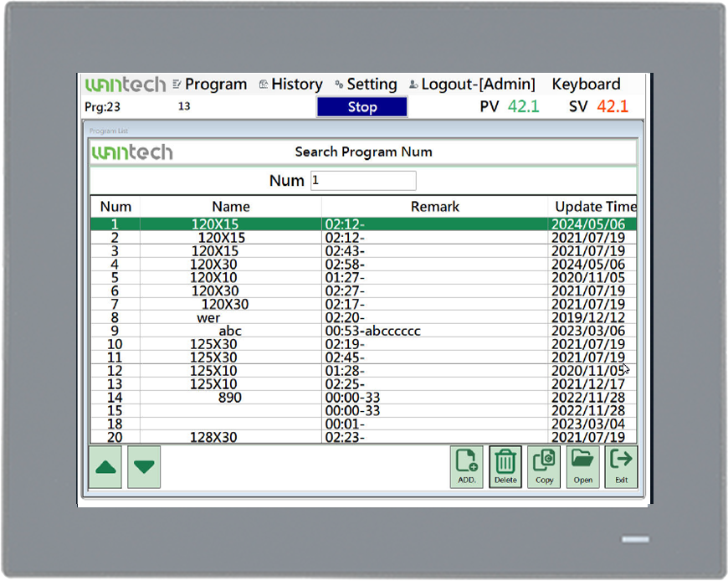The height and width of the screenshot is (581, 728).
Task: Click the Remark column header
Action: [x=434, y=206]
